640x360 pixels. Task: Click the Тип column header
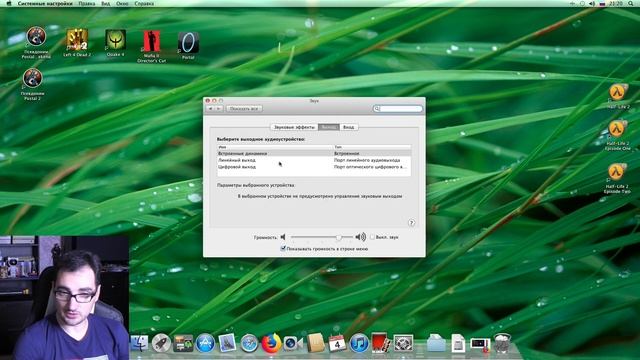(x=372, y=147)
